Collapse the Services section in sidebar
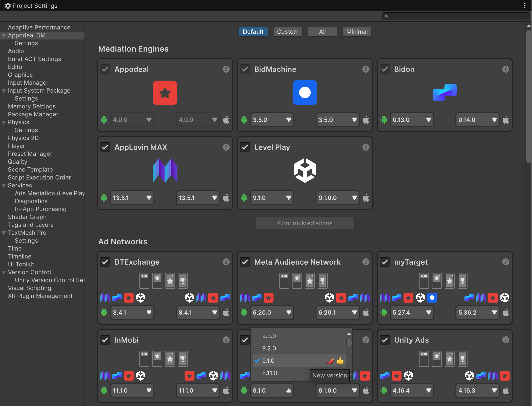Screen dimensions: 532x406 click(4, 186)
